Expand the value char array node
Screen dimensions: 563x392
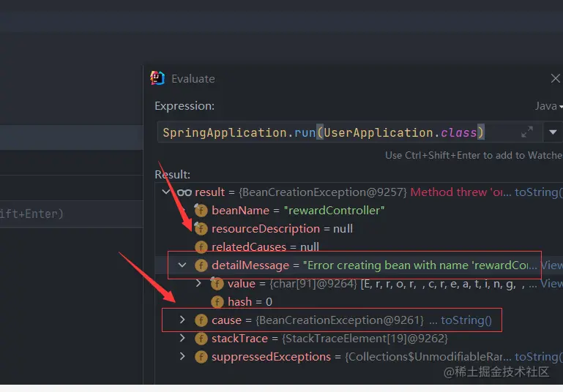point(198,283)
